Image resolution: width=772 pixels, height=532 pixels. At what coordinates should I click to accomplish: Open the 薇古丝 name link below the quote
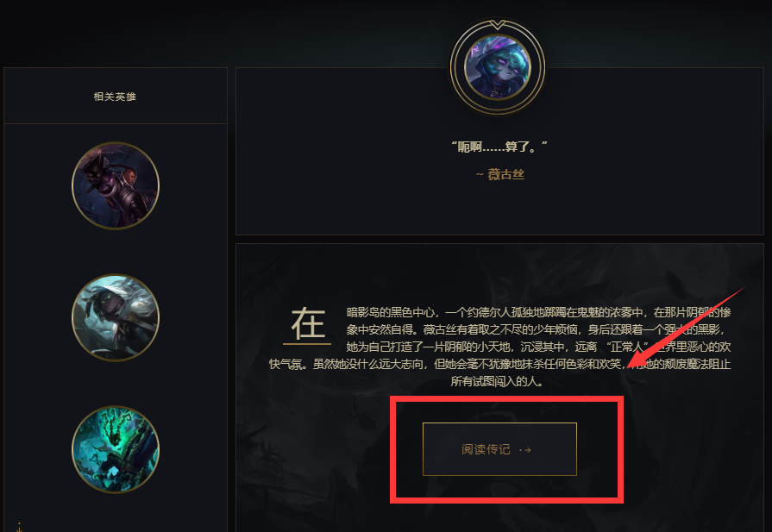point(505,174)
